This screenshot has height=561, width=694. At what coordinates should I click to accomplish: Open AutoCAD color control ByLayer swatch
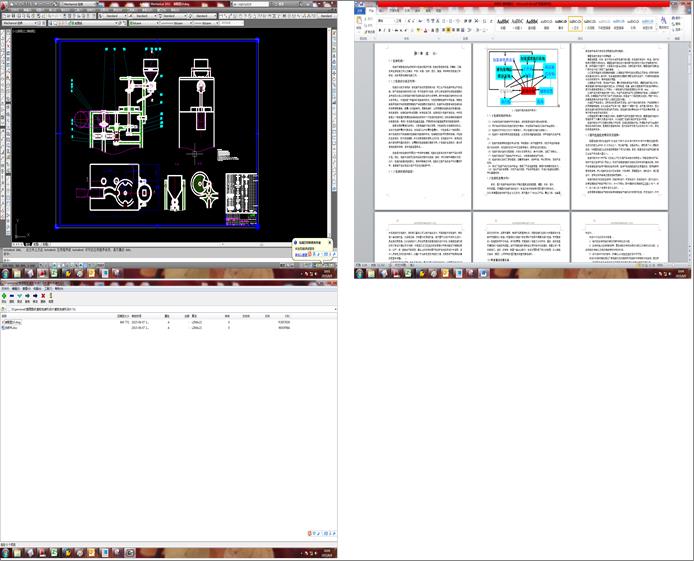pos(144,23)
